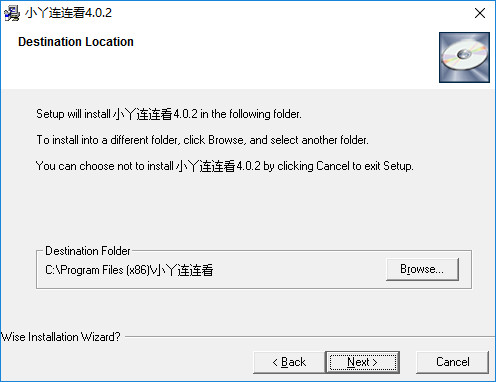The width and height of the screenshot is (496, 382).
Task: Click the 'Setup will install' sentence
Action: tap(169, 114)
